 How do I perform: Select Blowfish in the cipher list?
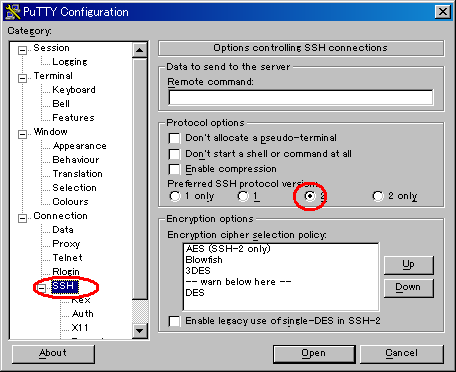tap(281, 260)
